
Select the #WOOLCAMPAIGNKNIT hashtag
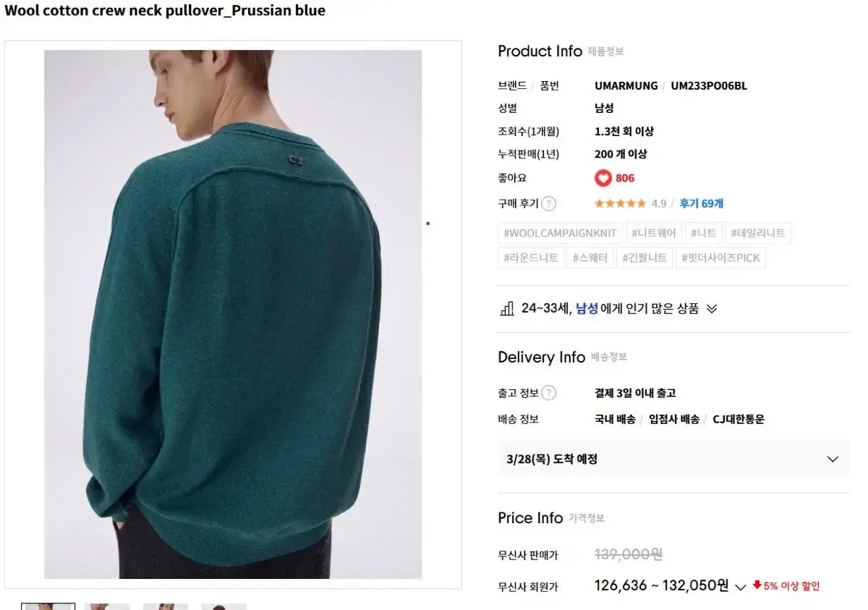coord(560,233)
